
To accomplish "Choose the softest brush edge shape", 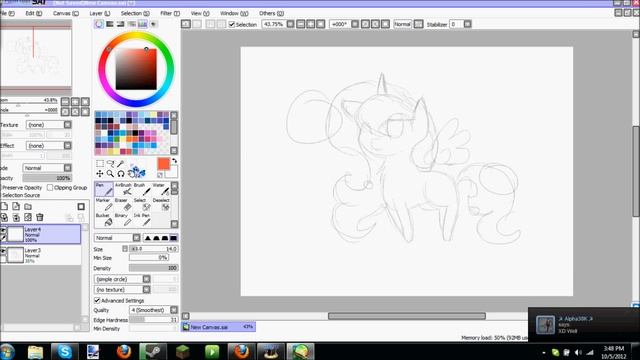I will 148,238.
